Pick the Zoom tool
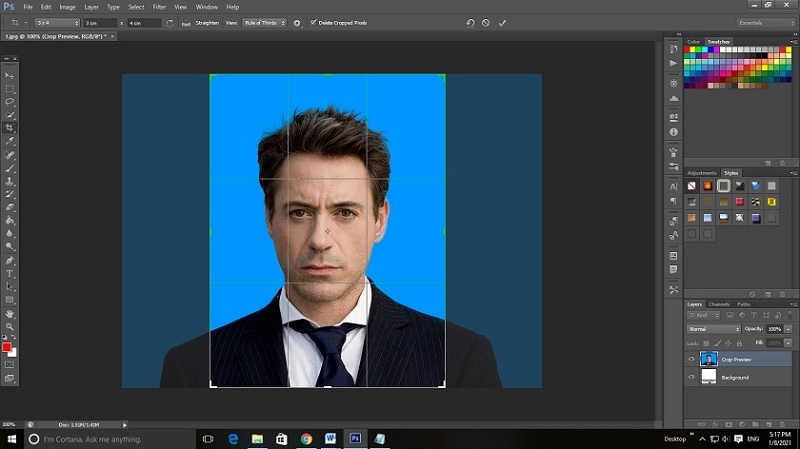800x449 pixels. pyautogui.click(x=10, y=327)
